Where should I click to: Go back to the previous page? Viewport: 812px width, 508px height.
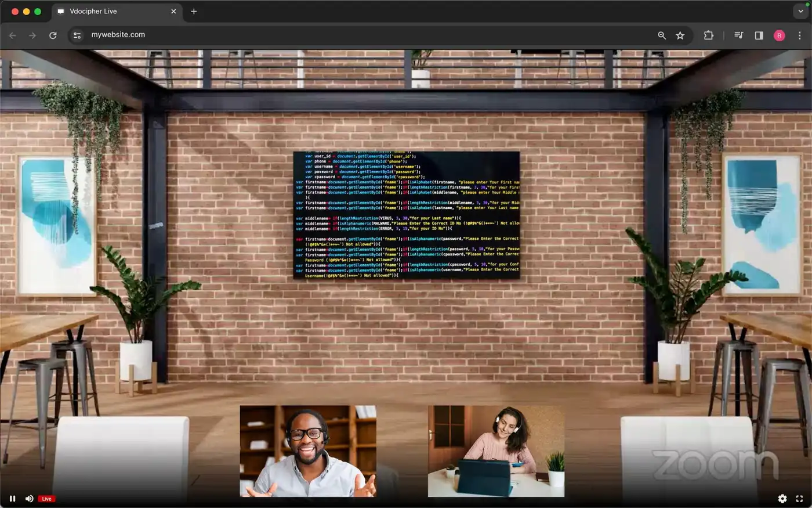pyautogui.click(x=13, y=35)
